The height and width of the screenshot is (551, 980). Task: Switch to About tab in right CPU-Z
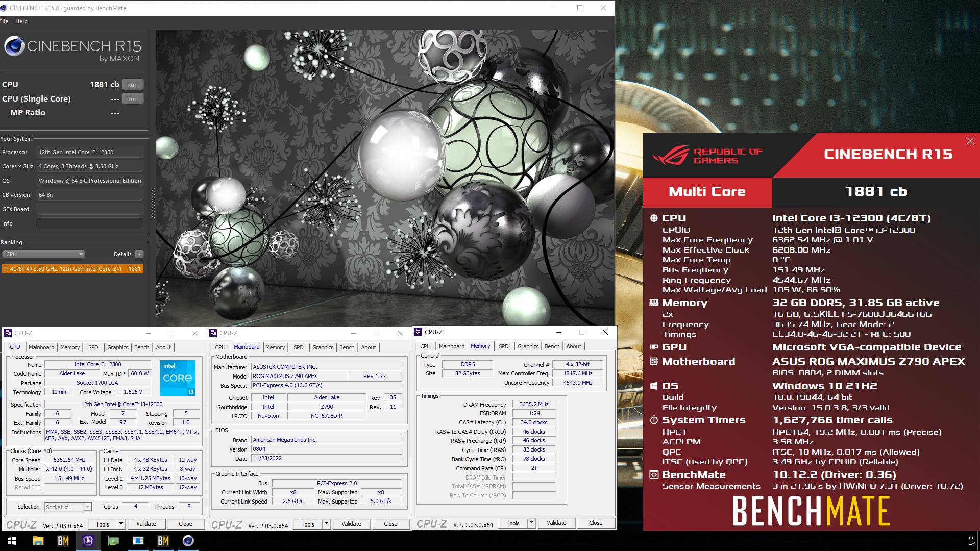pos(574,346)
